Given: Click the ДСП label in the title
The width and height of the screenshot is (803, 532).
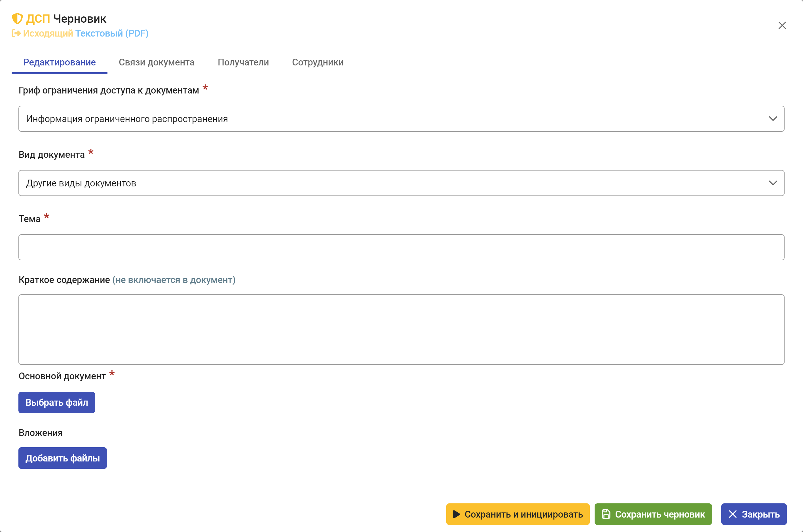Looking at the screenshot, I should click(x=38, y=19).
